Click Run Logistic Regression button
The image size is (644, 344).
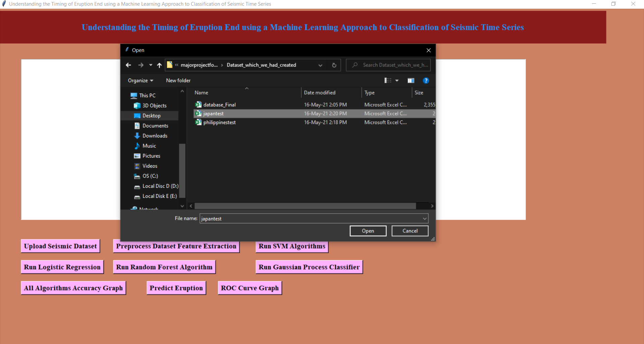[62, 267]
